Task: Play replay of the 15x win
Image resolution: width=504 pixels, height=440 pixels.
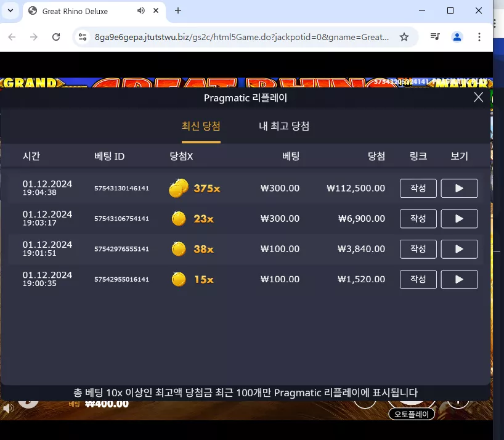Action: pos(459,279)
